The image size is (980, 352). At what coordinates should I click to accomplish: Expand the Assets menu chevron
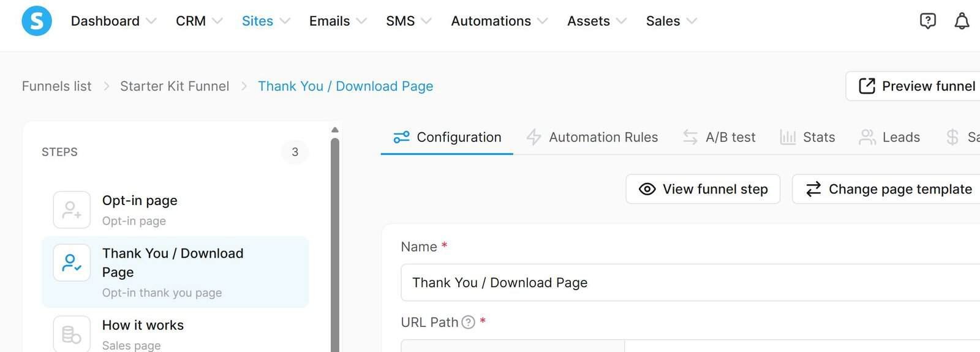click(x=621, y=21)
